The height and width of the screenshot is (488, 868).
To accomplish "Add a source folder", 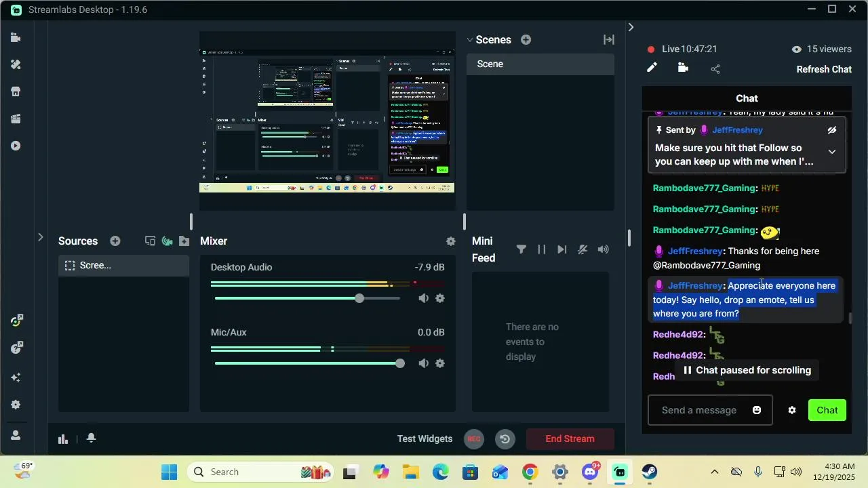I will [184, 241].
